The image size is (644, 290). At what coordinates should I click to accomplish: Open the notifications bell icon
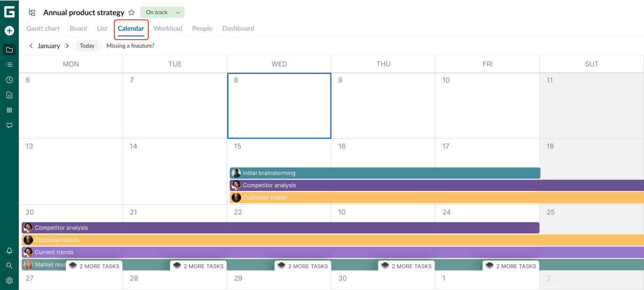(9, 250)
